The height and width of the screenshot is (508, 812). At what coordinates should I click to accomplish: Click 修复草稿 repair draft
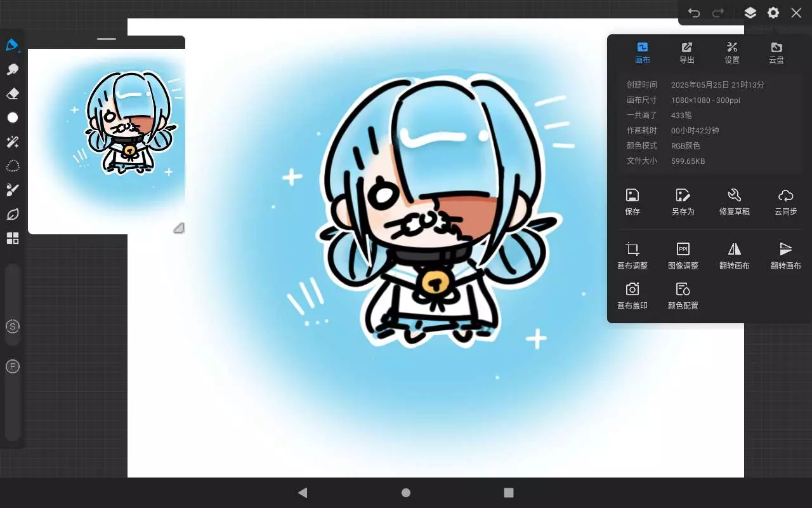[734, 202]
